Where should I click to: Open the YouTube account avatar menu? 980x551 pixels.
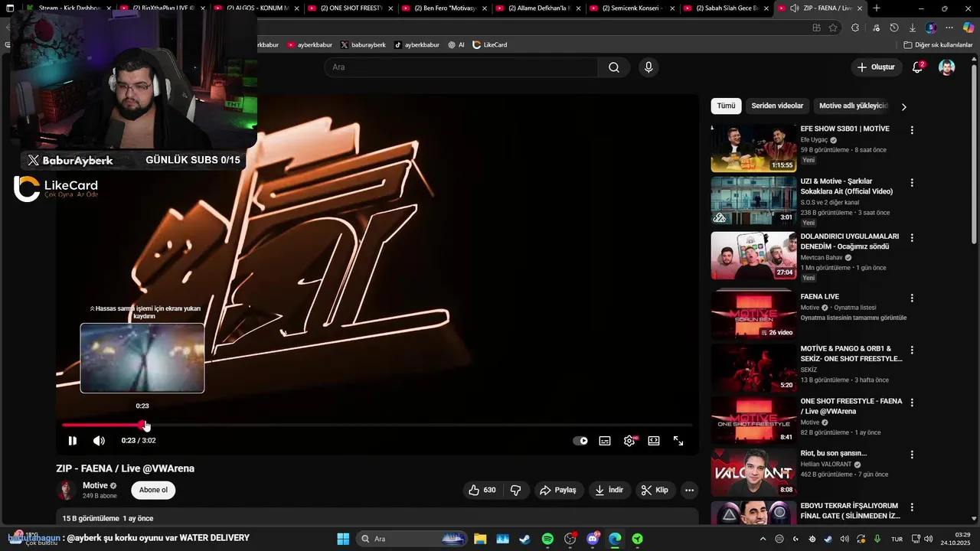(x=947, y=67)
